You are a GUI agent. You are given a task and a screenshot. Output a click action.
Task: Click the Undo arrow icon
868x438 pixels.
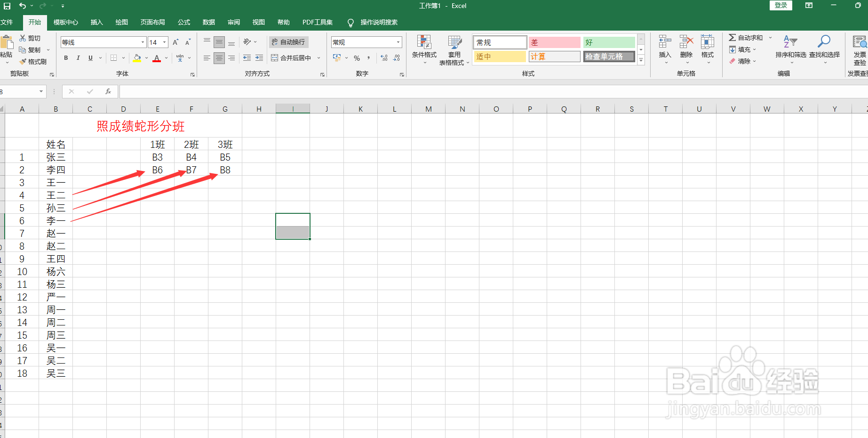click(x=23, y=6)
